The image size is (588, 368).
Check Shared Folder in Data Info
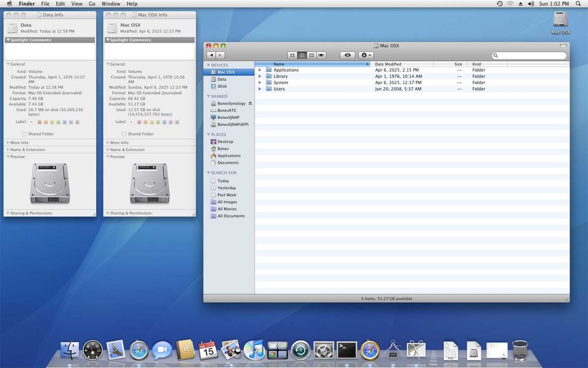point(24,134)
